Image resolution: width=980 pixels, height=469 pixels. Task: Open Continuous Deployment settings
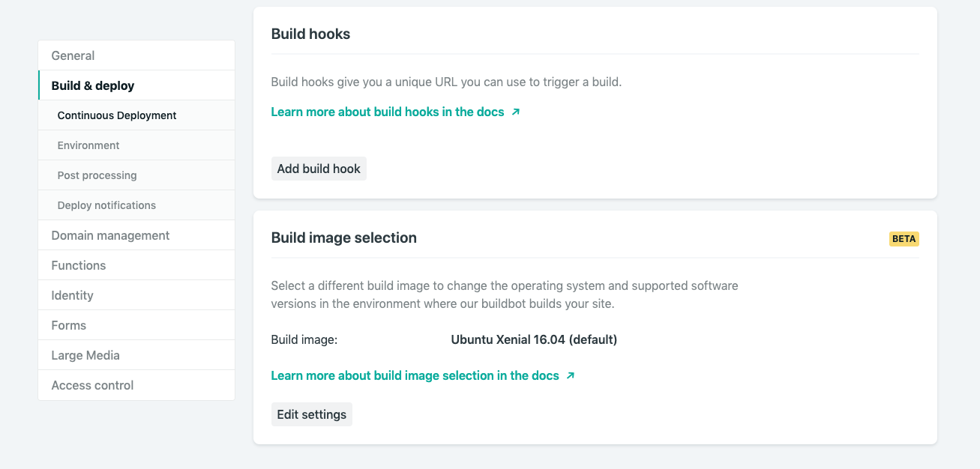coord(116,115)
